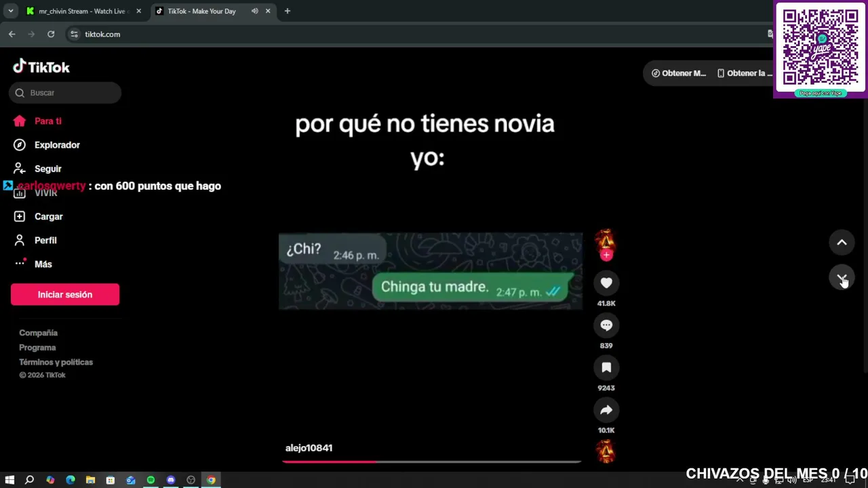Open Spotify from the taskbar

tap(151, 480)
